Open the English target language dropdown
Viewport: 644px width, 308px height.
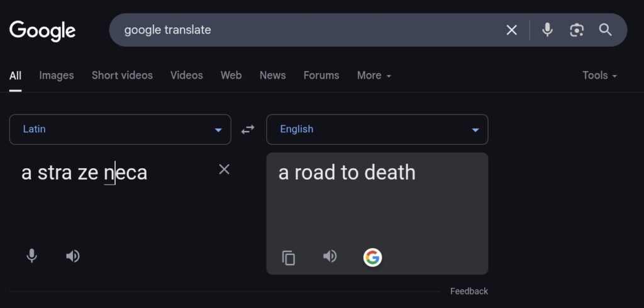(x=377, y=130)
